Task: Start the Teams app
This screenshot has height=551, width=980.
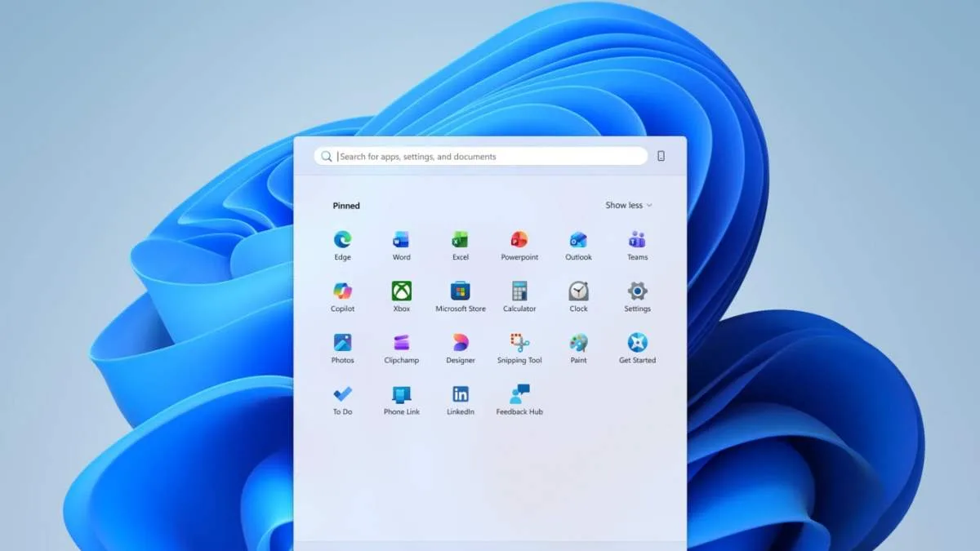Action: pos(638,246)
